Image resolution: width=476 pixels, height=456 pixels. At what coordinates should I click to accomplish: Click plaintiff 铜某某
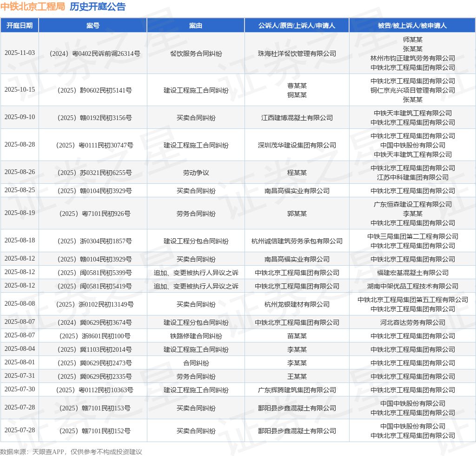[297, 95]
